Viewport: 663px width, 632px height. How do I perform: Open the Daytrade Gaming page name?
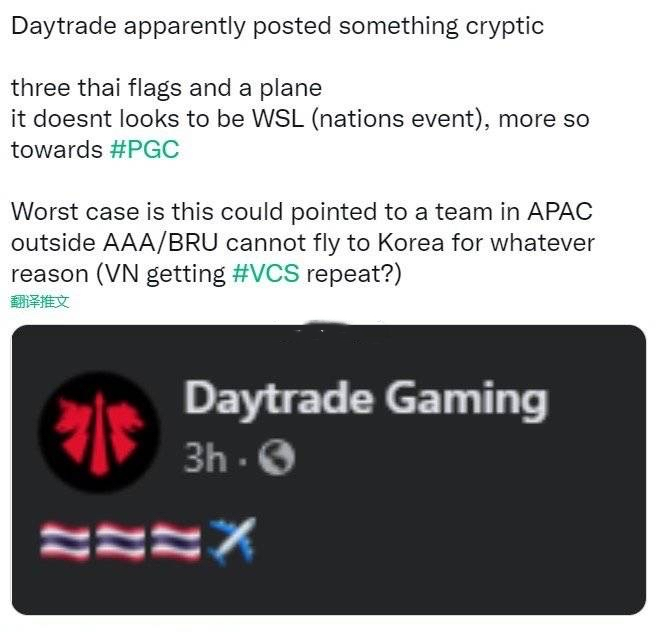[365, 399]
